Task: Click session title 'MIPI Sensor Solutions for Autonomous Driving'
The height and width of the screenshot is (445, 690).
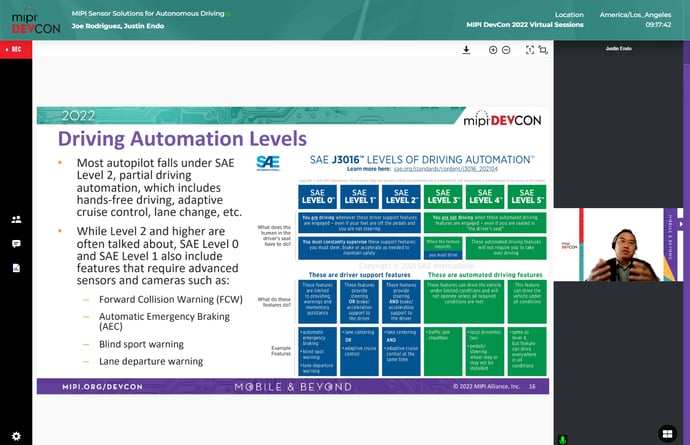Action: [x=148, y=14]
